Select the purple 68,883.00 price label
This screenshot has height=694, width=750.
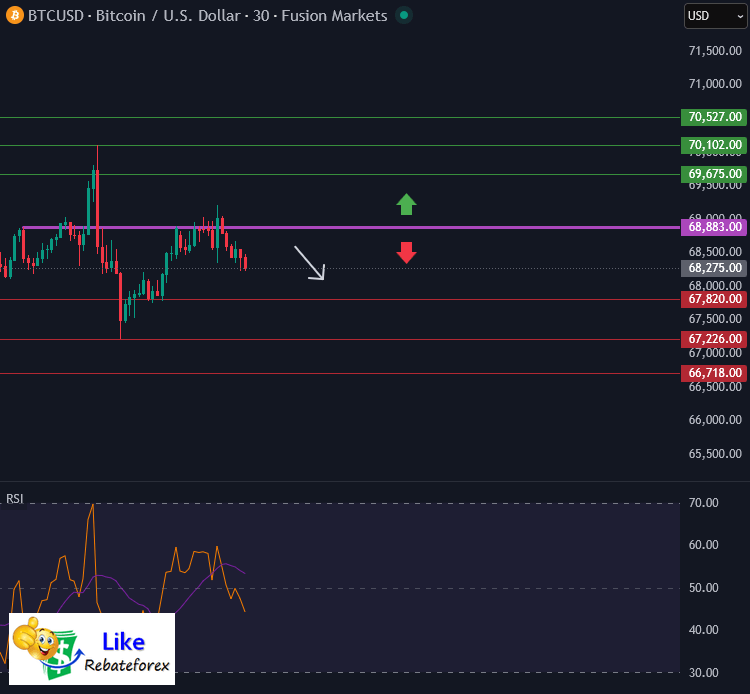coord(714,227)
